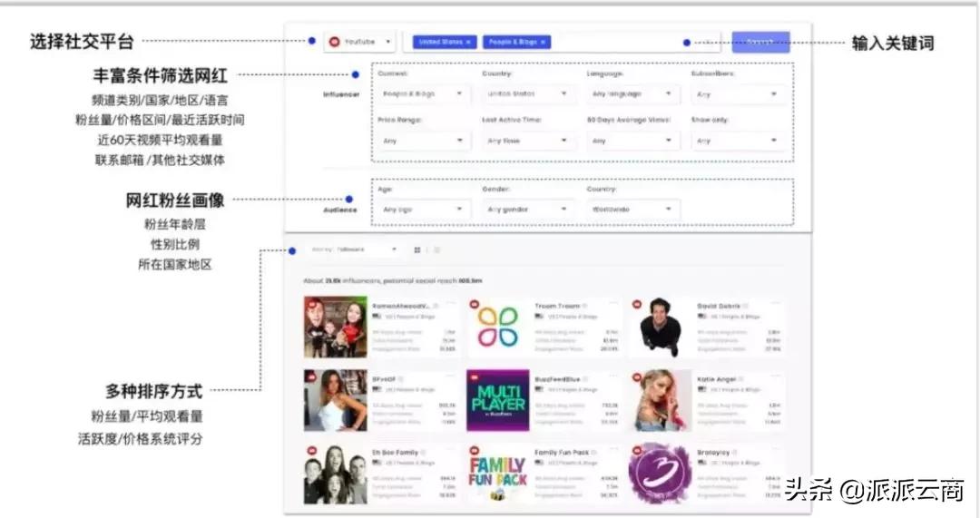Screen dimensions: 980x518
Task: Open the Troom Troom colorful logo thumbnail
Action: point(498,327)
